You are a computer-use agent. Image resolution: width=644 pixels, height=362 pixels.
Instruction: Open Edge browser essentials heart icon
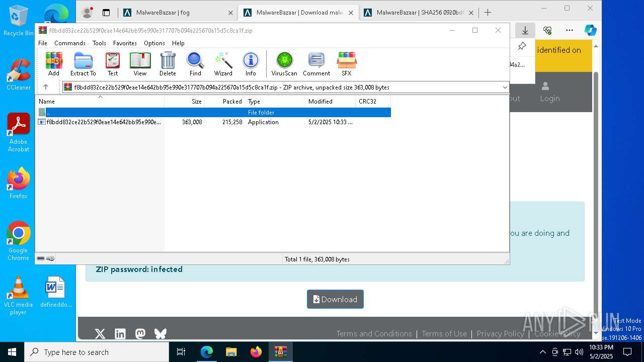(x=547, y=30)
